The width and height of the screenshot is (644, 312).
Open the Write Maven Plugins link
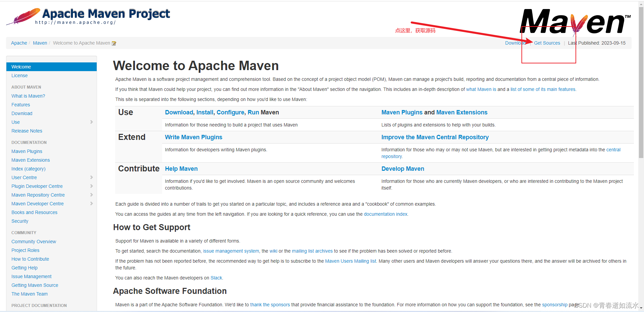(194, 137)
